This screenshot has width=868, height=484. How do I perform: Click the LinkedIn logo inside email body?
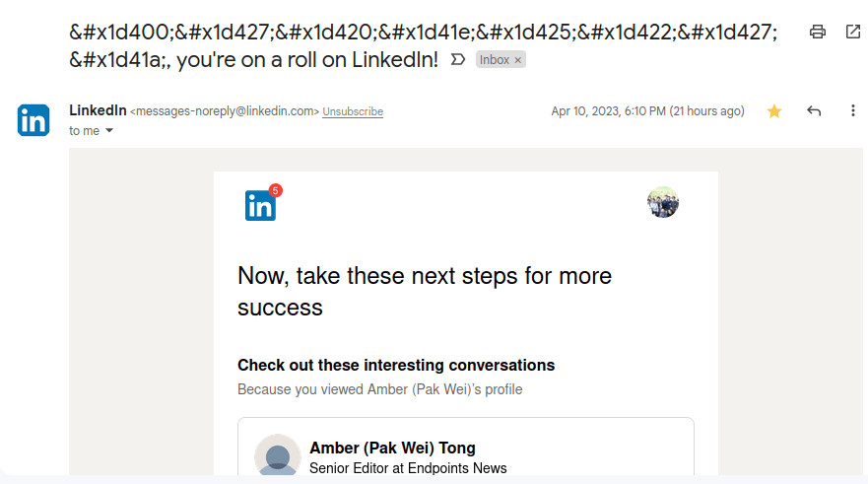[x=260, y=205]
